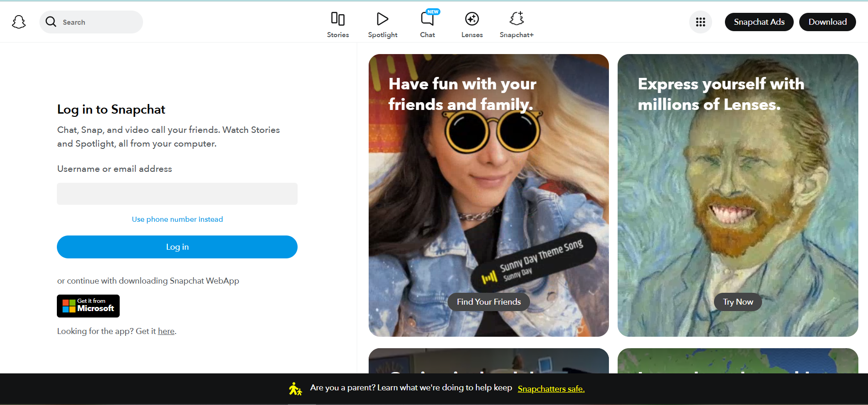
Task: Click the Lenses label in navigation
Action: [472, 35]
